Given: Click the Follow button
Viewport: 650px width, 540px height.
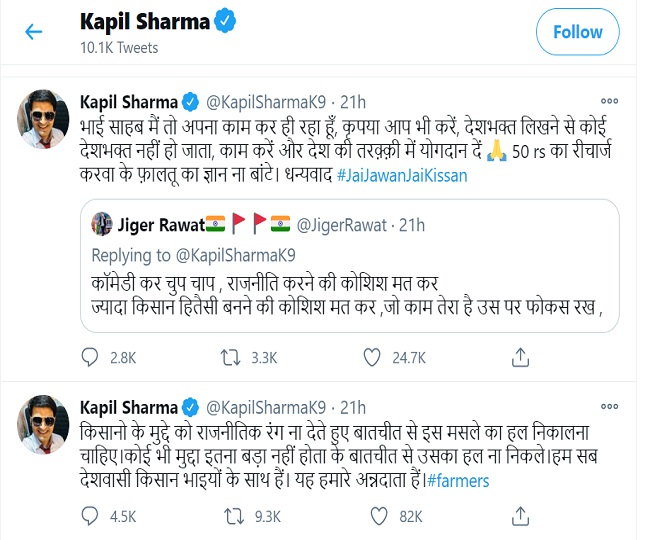Looking at the screenshot, I should coord(577,32).
